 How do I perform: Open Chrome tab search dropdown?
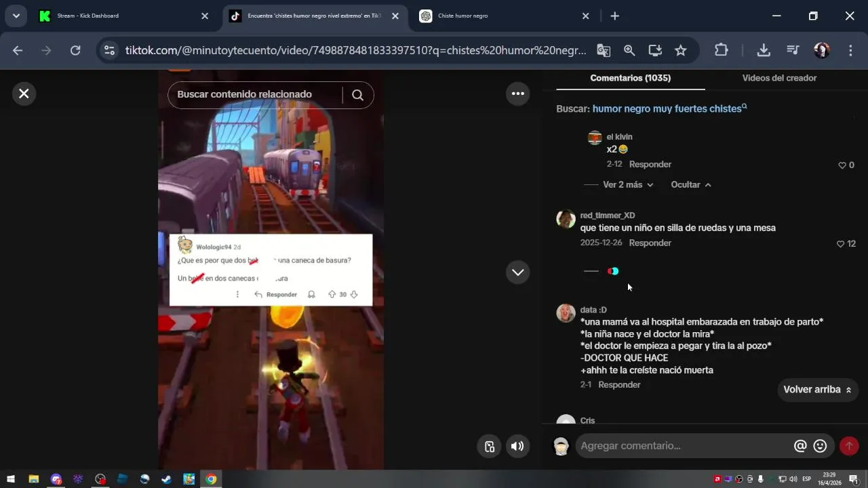[16, 16]
